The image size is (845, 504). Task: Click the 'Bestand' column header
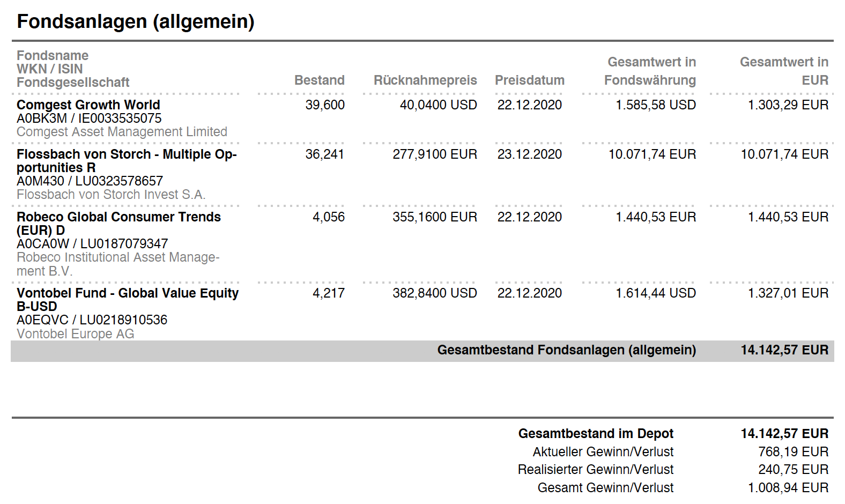click(x=320, y=80)
